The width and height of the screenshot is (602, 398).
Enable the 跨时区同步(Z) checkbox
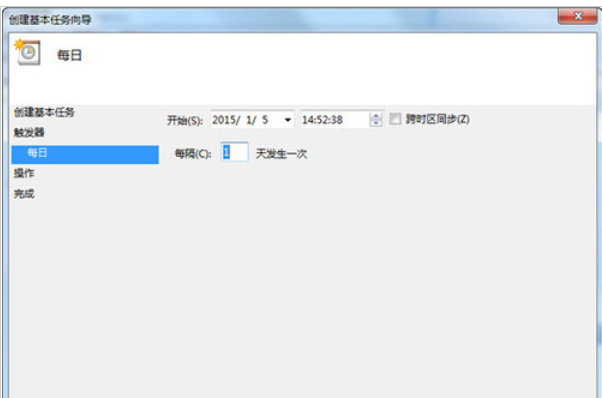click(395, 119)
